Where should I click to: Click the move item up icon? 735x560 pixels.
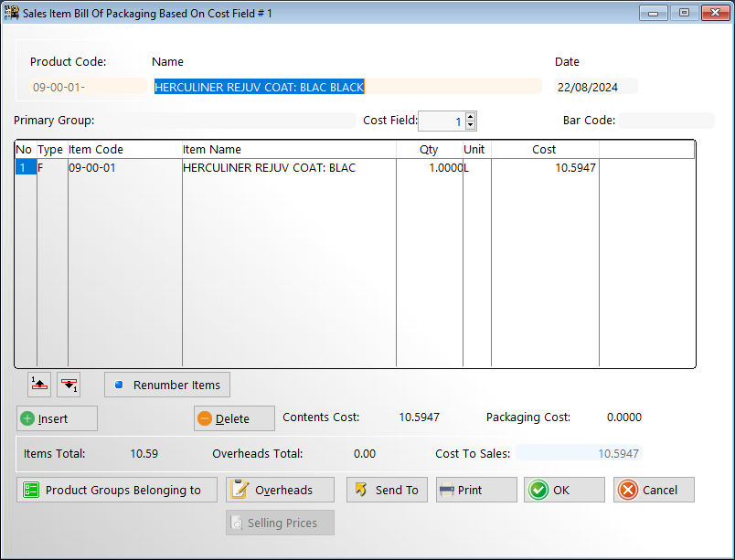pos(38,385)
